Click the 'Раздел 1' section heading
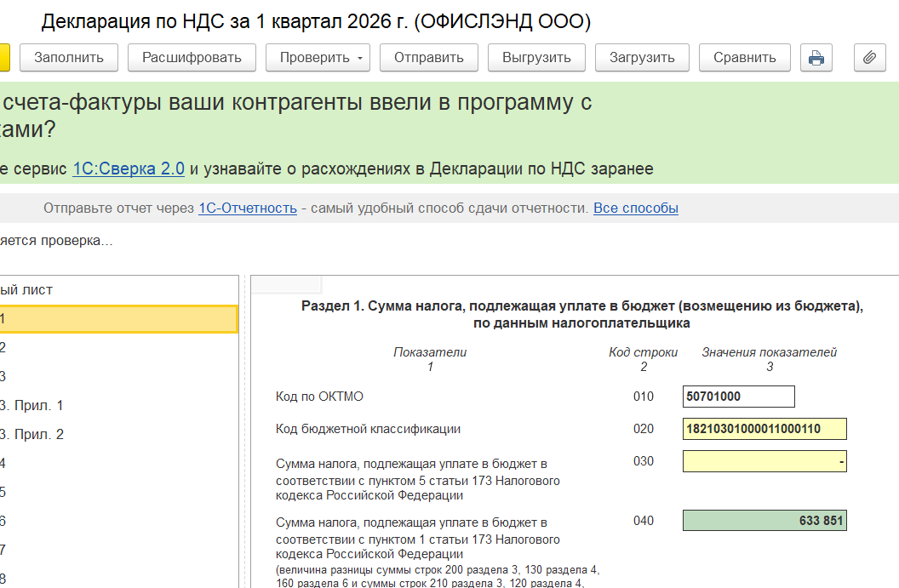 click(582, 314)
